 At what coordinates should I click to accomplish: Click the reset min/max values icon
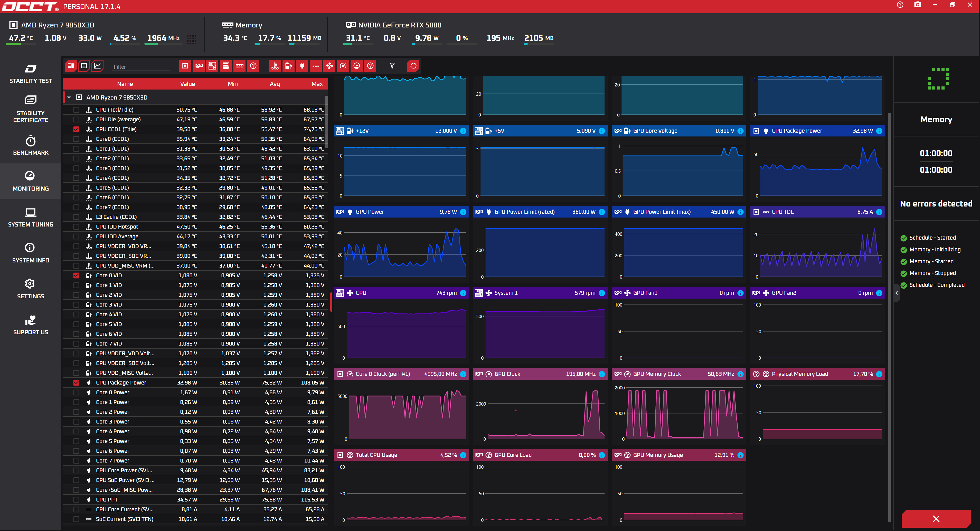(413, 66)
